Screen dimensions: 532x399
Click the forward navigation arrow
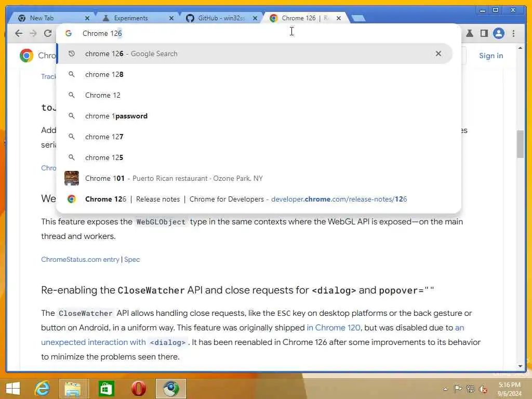[x=33, y=33]
